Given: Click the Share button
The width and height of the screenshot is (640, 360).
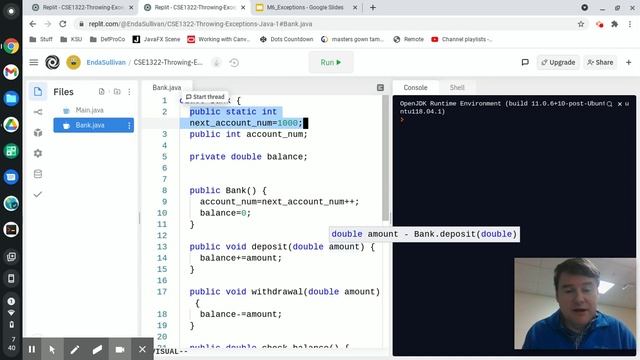Looking at the screenshot, I should [600, 62].
